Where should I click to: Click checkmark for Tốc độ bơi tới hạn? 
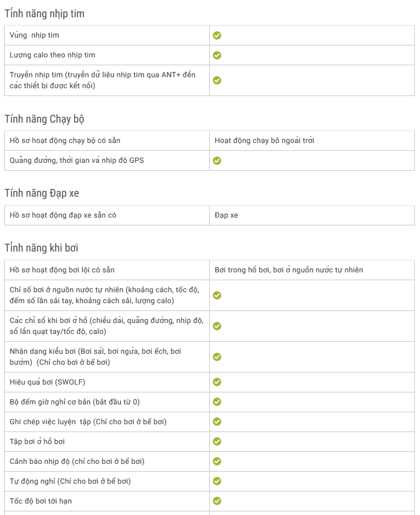(x=217, y=501)
